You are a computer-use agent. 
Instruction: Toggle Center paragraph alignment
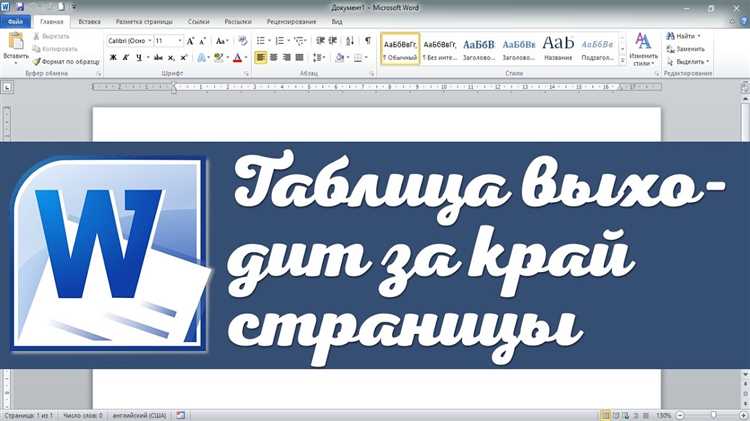tap(274, 58)
